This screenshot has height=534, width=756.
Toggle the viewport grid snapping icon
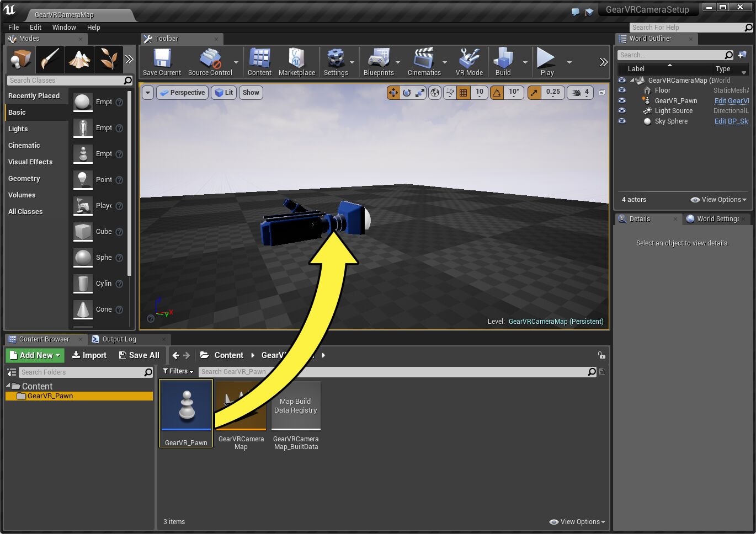pos(464,93)
